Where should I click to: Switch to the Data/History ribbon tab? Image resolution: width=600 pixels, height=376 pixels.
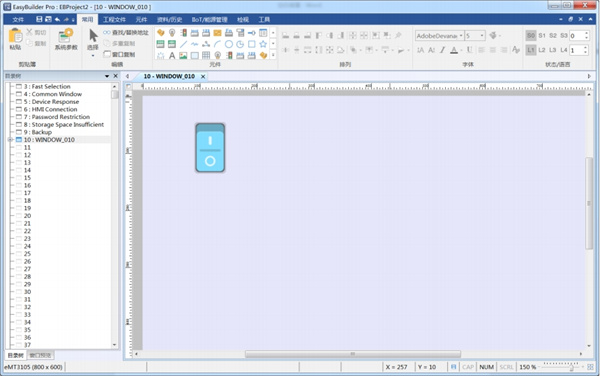click(x=169, y=20)
